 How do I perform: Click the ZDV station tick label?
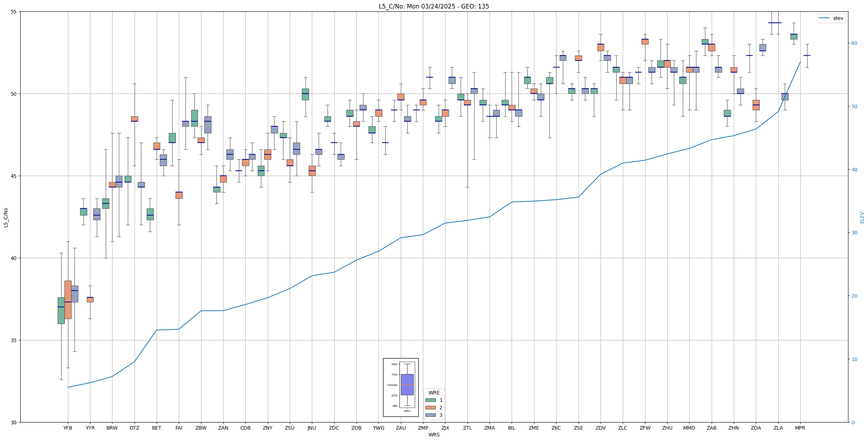600,428
